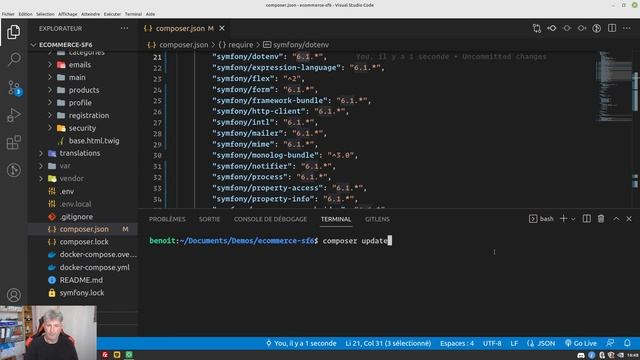This screenshot has width=640, height=360.
Task: Change indentation via Espaces : 4
Action: 457,343
